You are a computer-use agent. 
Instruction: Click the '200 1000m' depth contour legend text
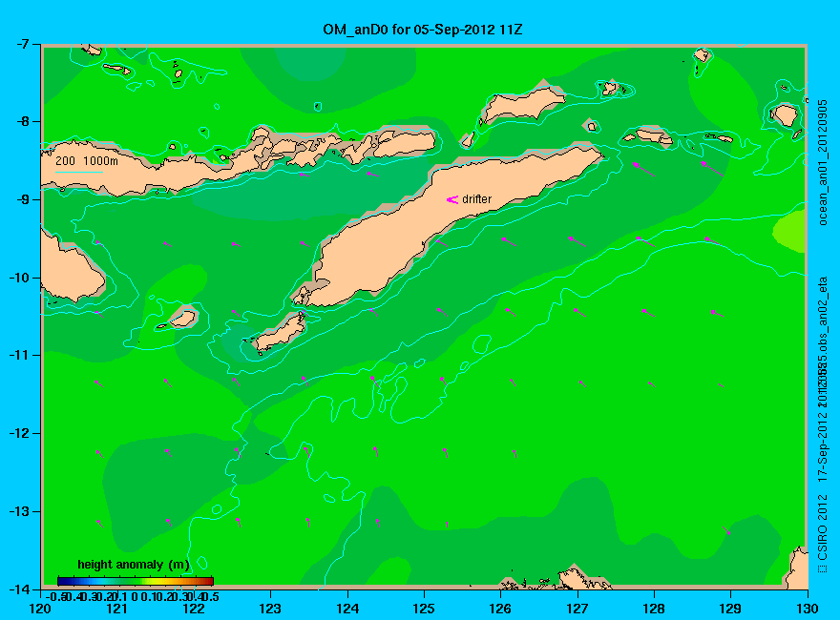(x=87, y=160)
